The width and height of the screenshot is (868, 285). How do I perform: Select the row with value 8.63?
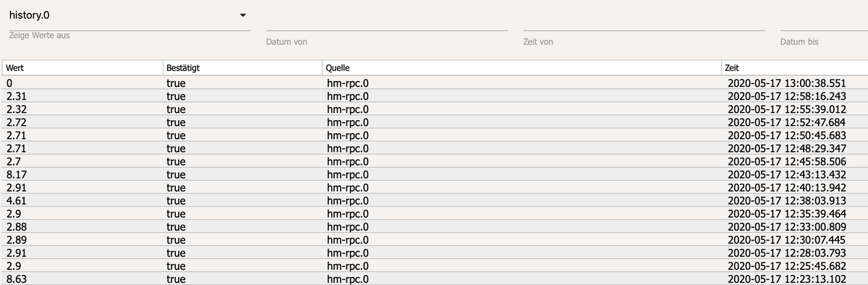click(x=434, y=278)
